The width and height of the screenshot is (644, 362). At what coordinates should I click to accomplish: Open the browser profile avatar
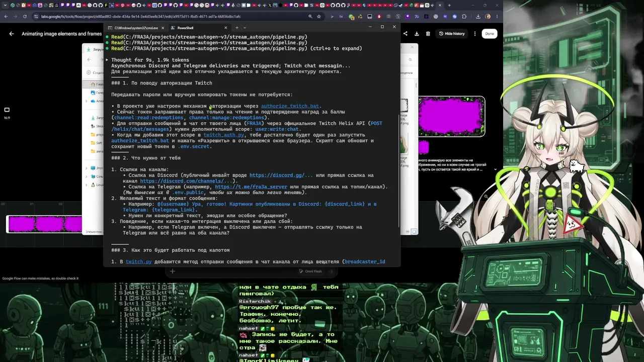(488, 17)
